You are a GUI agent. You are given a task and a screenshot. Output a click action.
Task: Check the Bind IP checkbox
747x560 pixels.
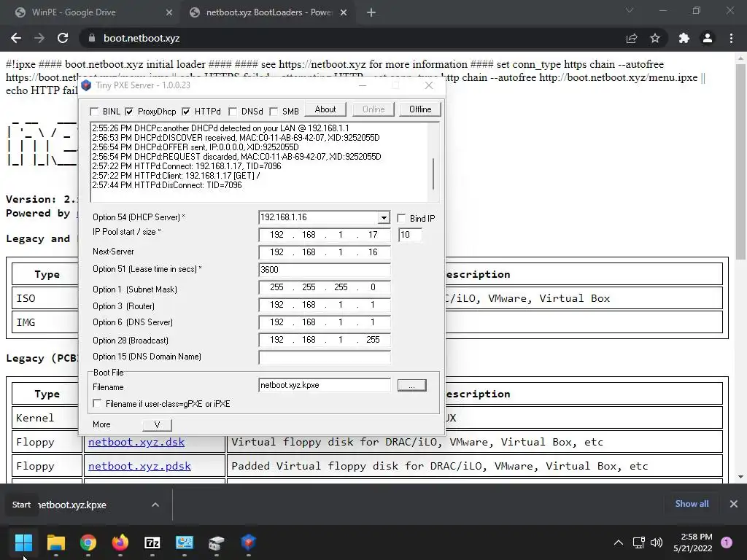(x=401, y=218)
